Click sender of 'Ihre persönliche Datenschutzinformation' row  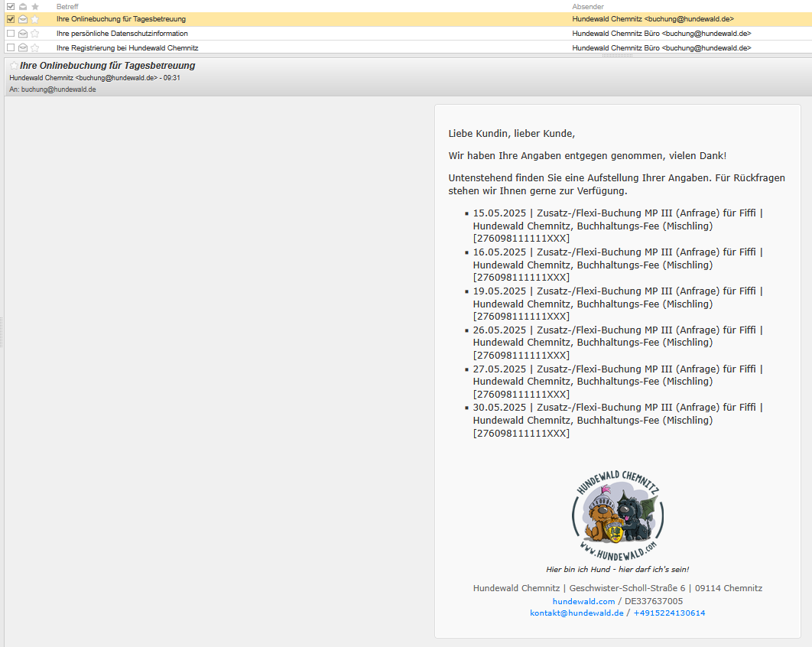coord(662,33)
